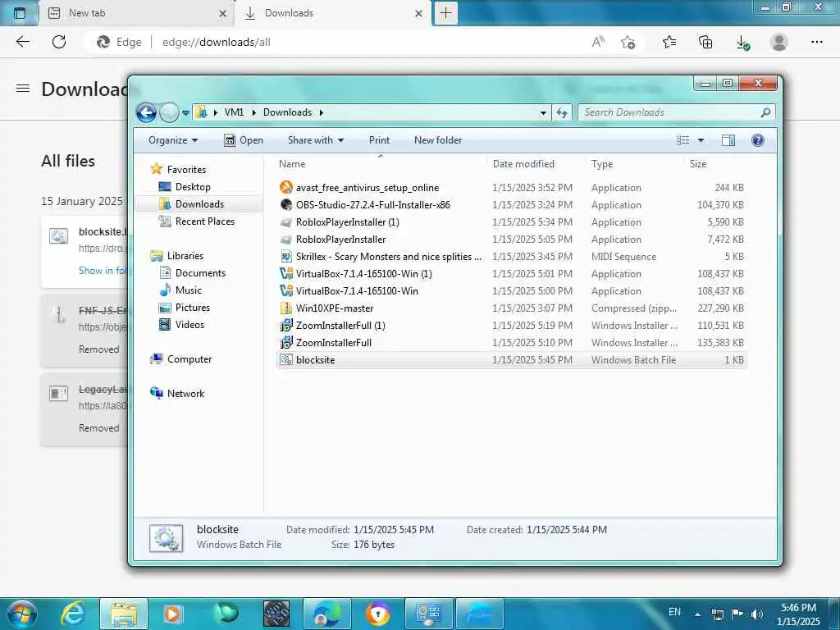Image resolution: width=840 pixels, height=630 pixels.
Task: Open Pictures library in the sidebar
Action: pos(192,308)
